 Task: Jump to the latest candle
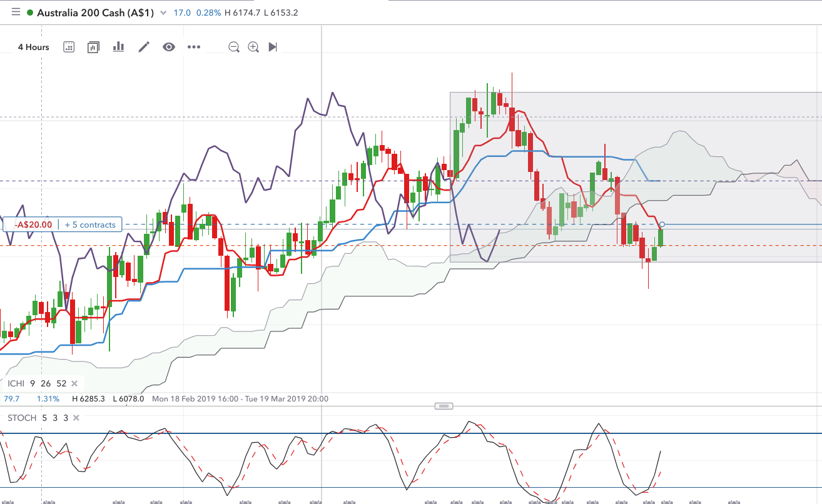pos(273,47)
